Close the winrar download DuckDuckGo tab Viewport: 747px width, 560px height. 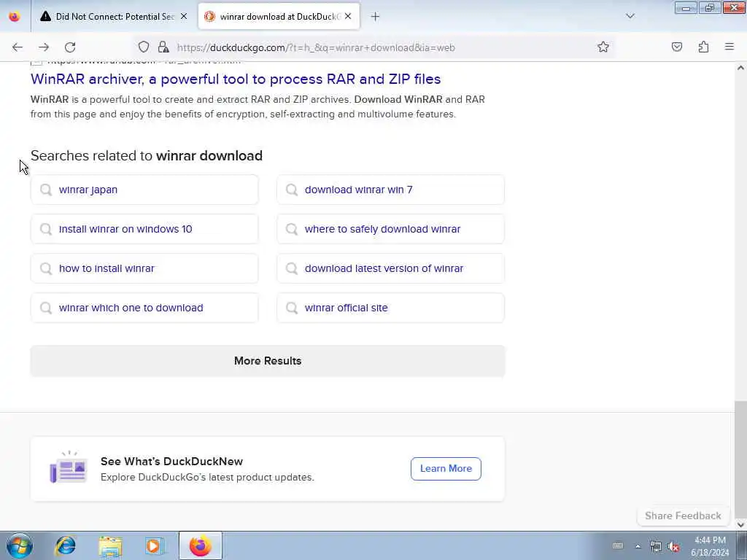[348, 16]
